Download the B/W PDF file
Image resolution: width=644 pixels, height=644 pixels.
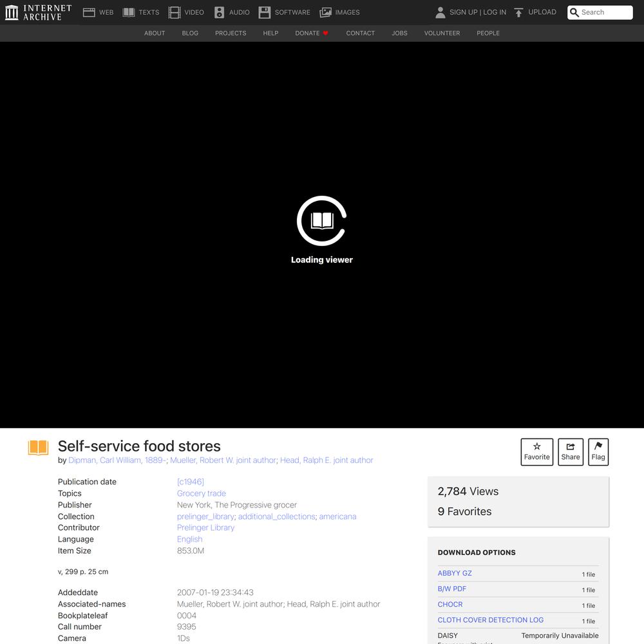point(452,589)
